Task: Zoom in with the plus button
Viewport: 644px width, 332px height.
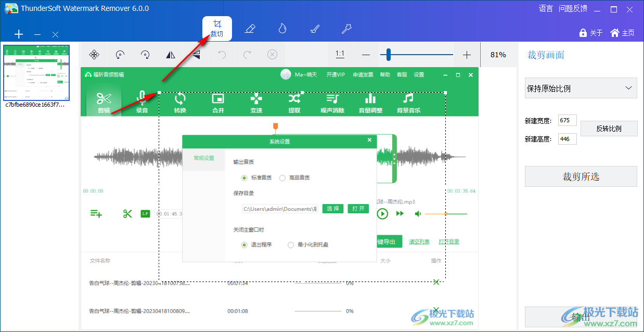Action: [x=467, y=55]
